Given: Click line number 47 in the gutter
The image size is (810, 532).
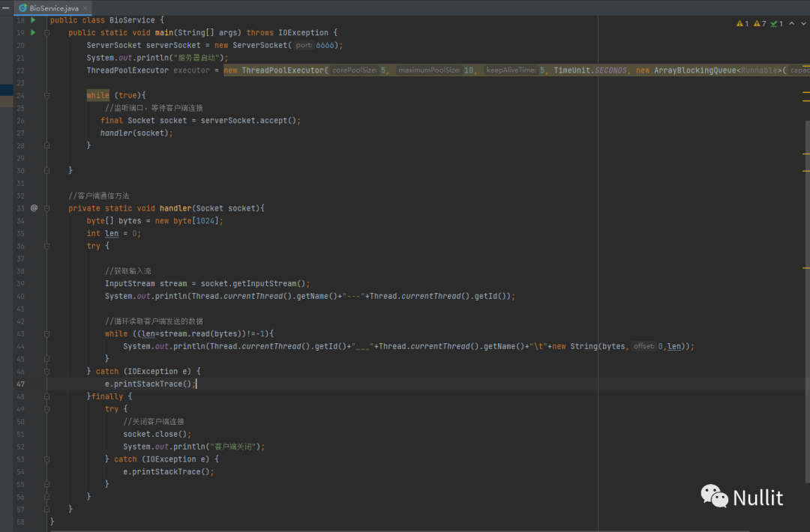Looking at the screenshot, I should [x=20, y=384].
